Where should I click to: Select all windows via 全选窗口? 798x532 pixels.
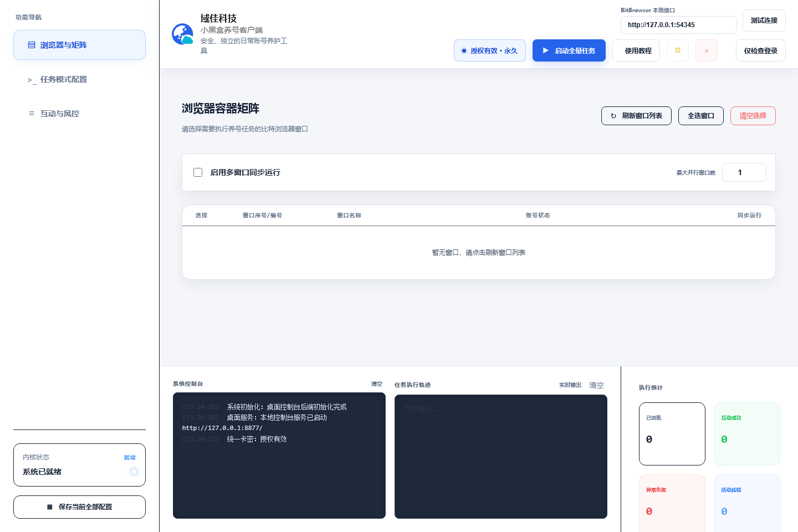click(x=701, y=116)
